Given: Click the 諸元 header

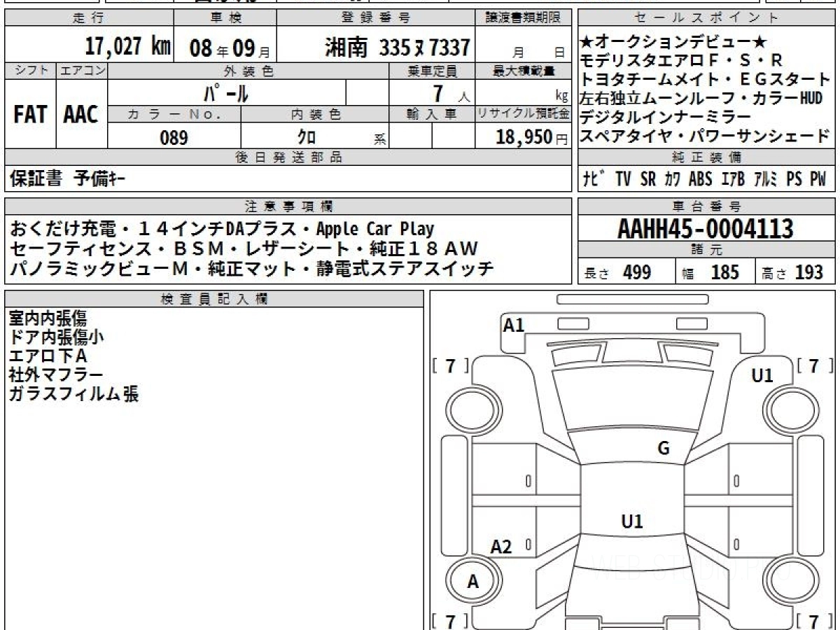Looking at the screenshot, I should pos(706,250).
